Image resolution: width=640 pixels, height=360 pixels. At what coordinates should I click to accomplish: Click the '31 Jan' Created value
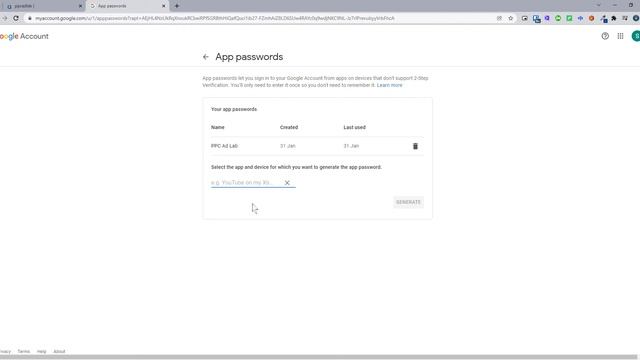coord(288,146)
